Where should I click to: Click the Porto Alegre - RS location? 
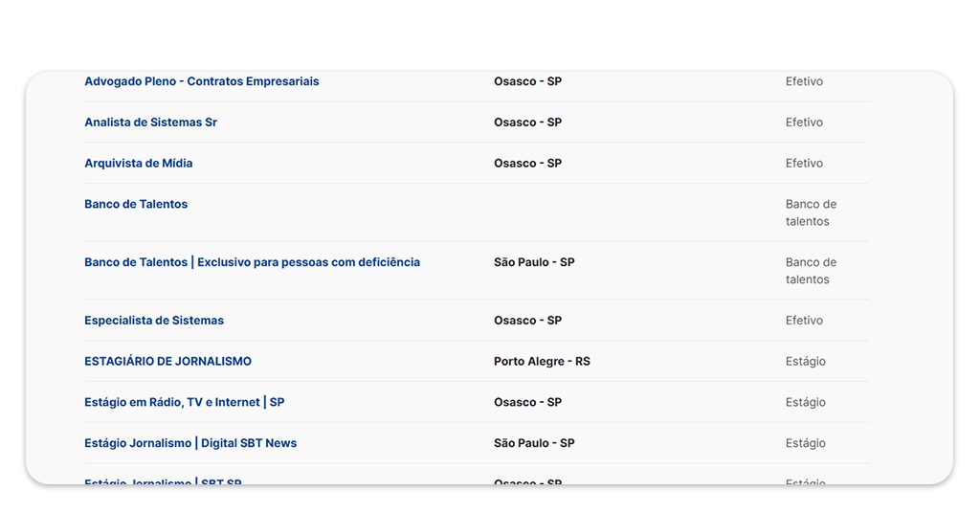(x=542, y=362)
